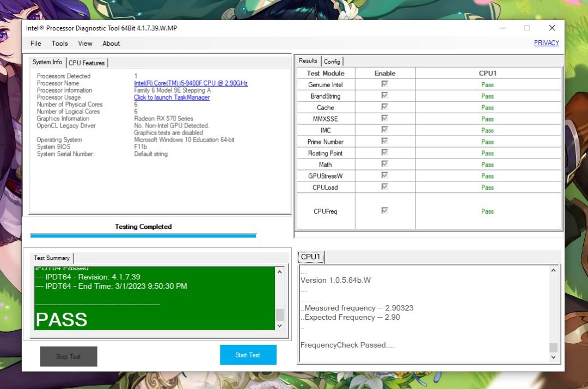Click the Prime Number module name
588x389 pixels.
pos(326,142)
